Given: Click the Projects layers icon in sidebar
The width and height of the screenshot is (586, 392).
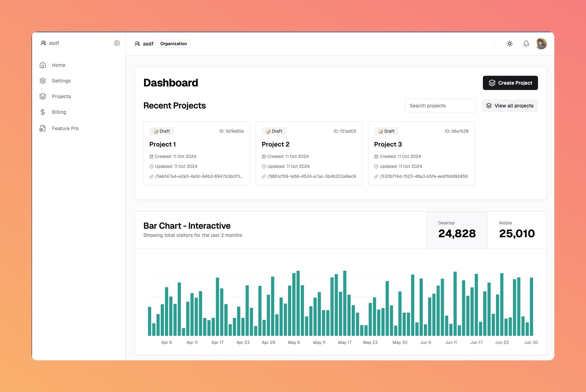Looking at the screenshot, I should point(43,96).
